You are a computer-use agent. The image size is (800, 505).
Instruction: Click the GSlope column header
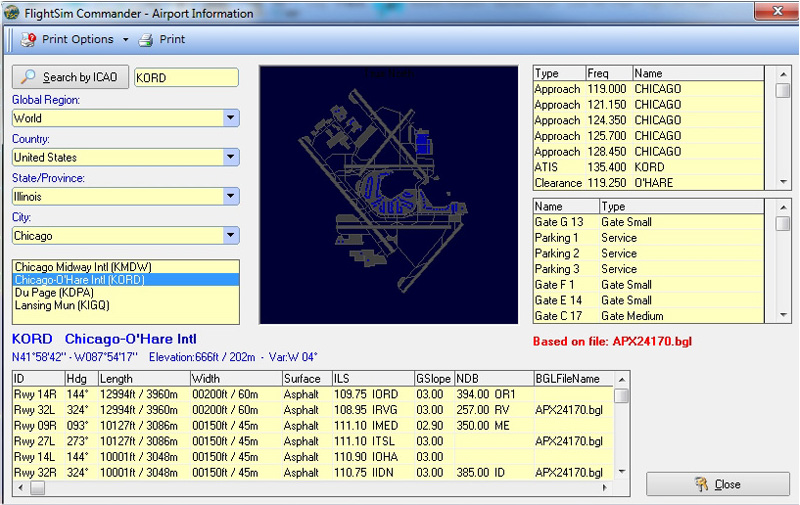click(434, 378)
